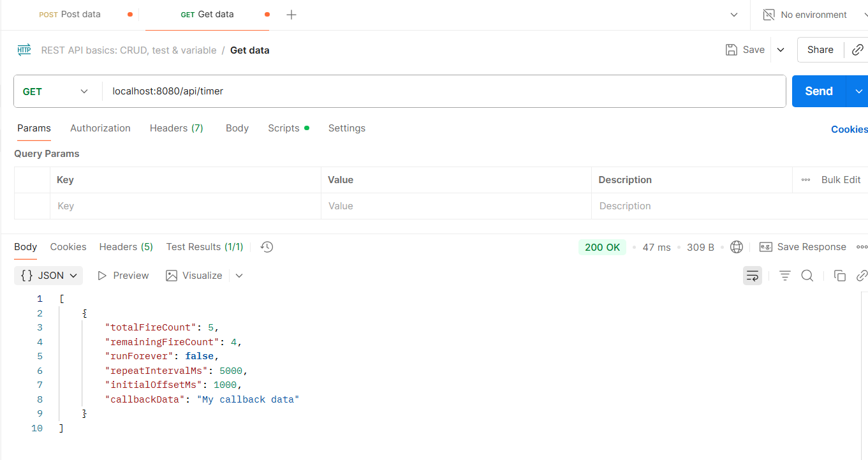Expand the Save options chevron
This screenshot has width=868, height=460.
[x=781, y=50]
